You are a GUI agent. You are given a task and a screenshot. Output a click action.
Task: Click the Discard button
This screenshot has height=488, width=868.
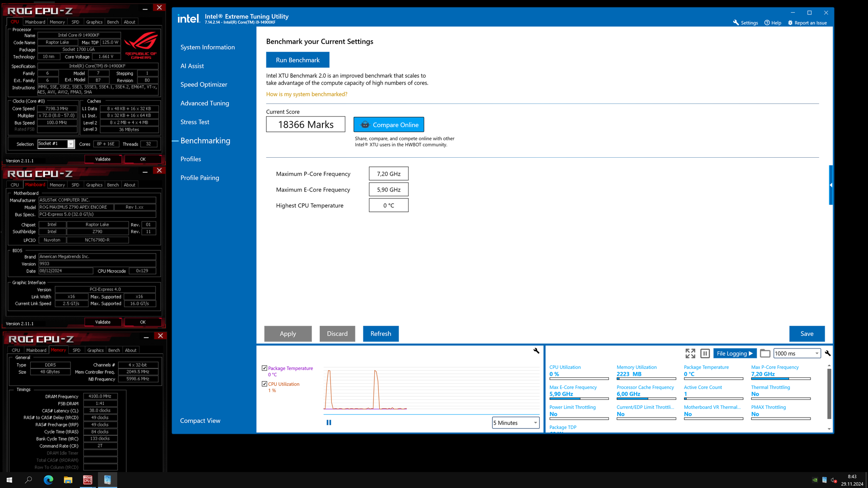(x=337, y=333)
